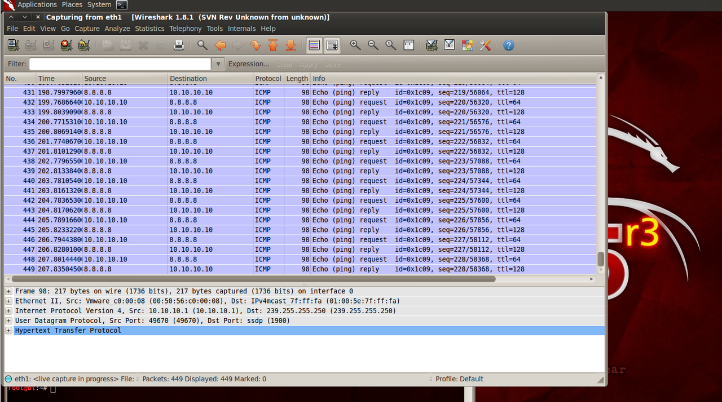Screen dimensions: 722x402
Task: Click the go to packet number icon
Action: (x=255, y=45)
